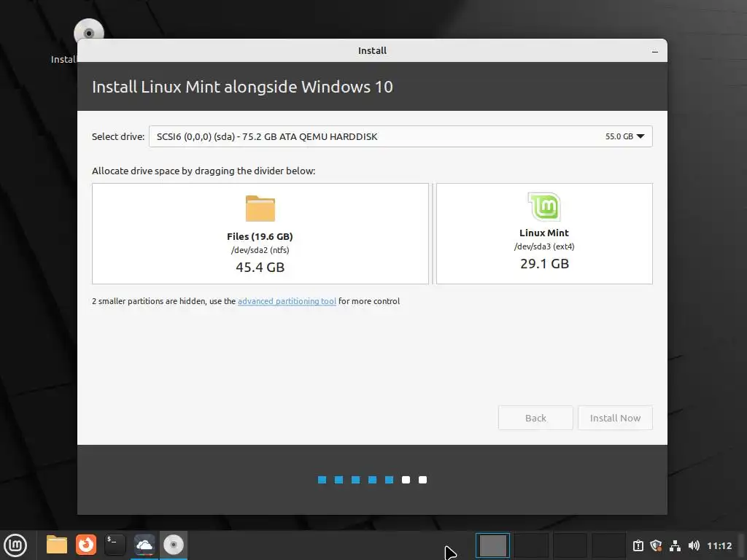This screenshot has height=560, width=747.
Task: Go Back to the previous step
Action: coord(535,418)
